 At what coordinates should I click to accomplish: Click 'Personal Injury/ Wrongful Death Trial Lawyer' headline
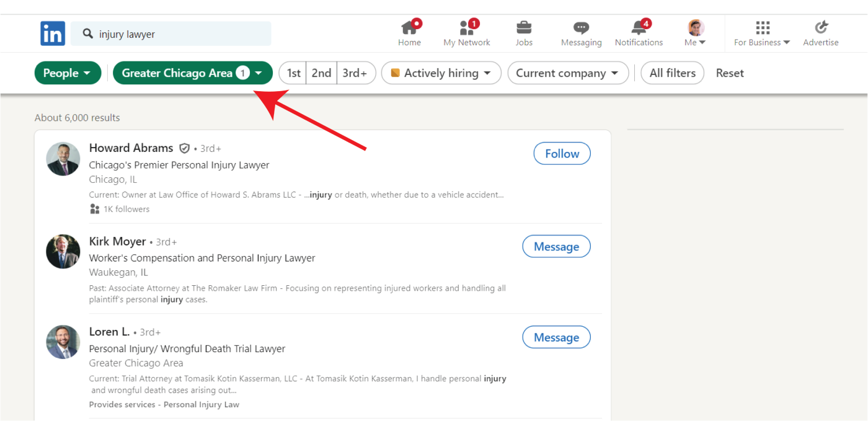187,349
